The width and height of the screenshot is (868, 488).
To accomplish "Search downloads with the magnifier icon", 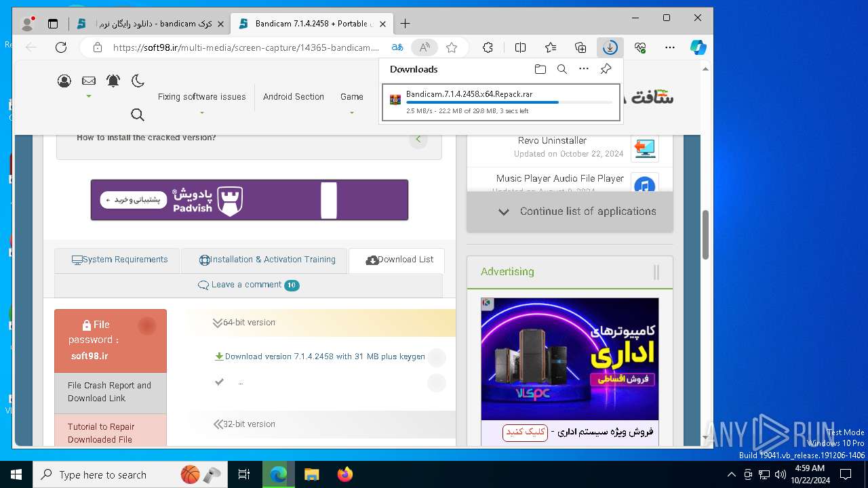I will [x=561, y=69].
